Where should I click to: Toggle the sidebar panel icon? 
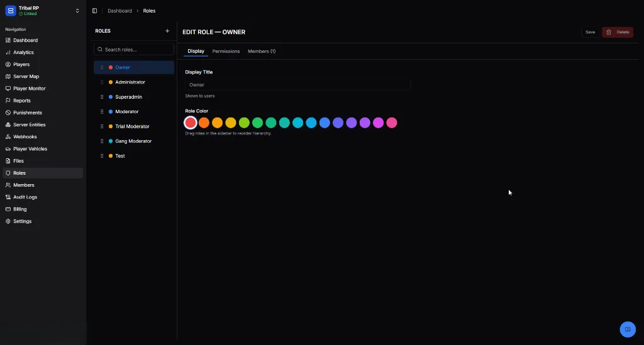(x=94, y=11)
